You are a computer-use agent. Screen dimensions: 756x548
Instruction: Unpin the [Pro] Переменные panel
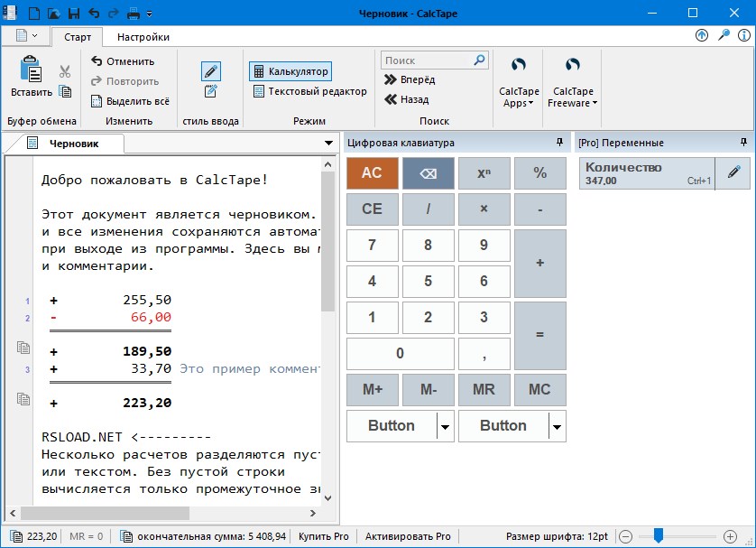coord(742,142)
